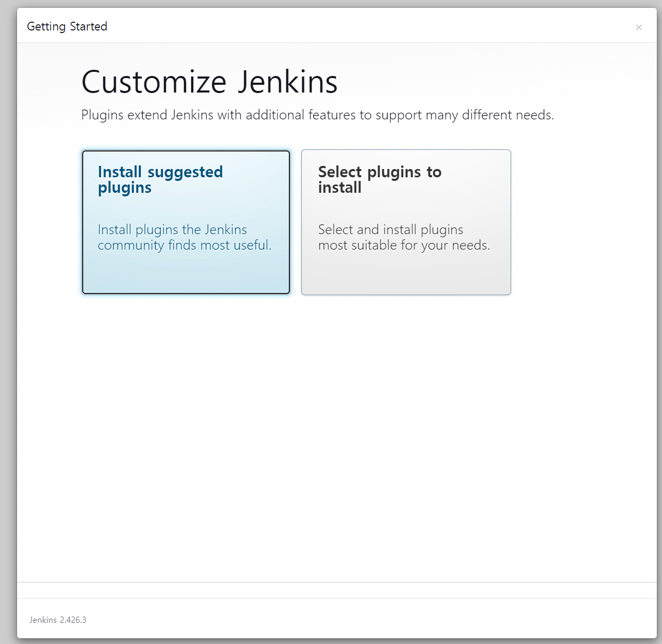
Task: Close the Getting Started dialog
Action: [x=639, y=27]
